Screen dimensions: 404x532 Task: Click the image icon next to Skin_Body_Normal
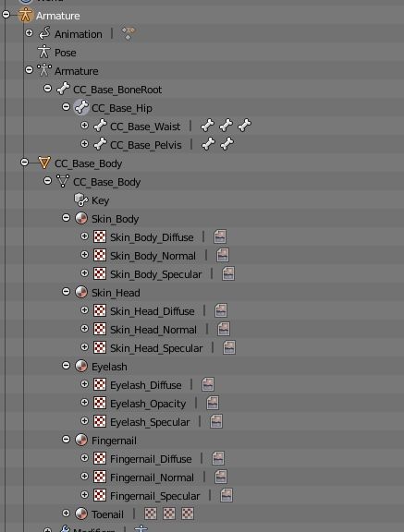(223, 255)
